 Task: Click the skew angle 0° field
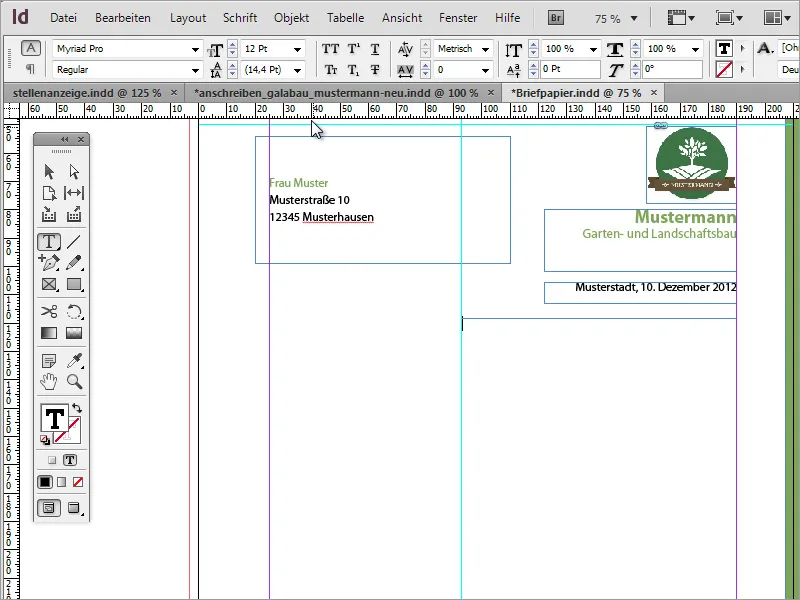point(672,69)
